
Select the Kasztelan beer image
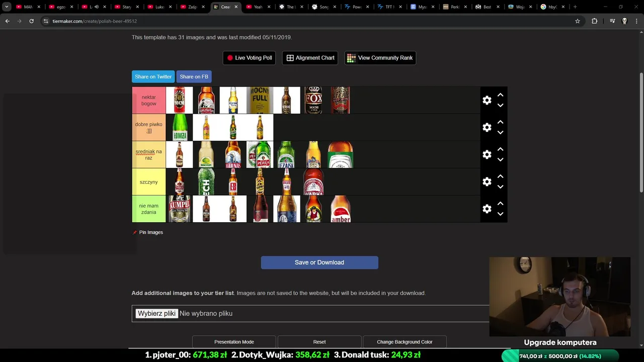coord(206,100)
